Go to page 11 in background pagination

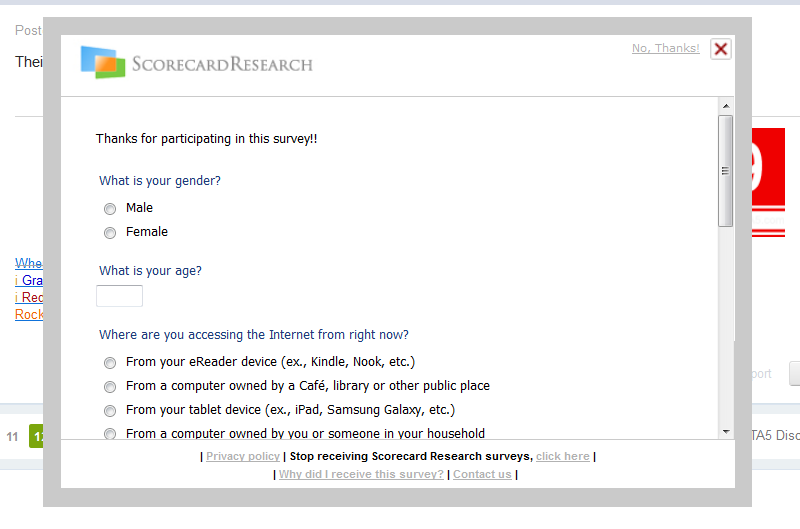coord(13,437)
